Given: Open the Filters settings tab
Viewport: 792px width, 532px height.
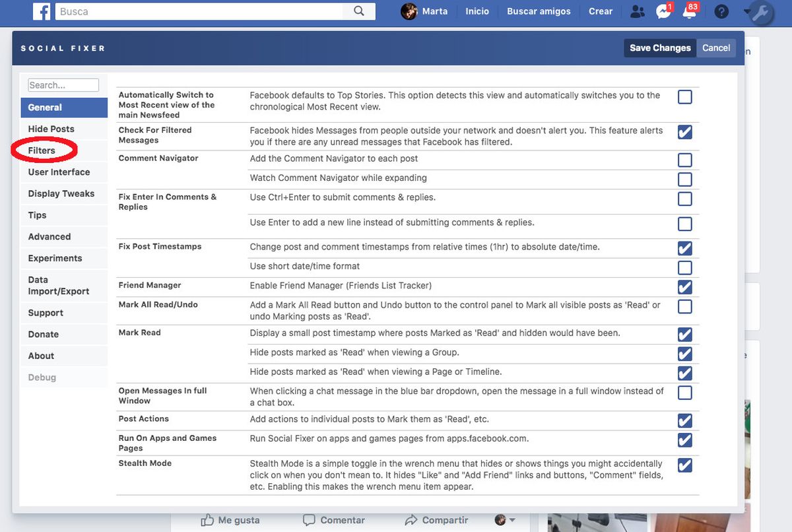Looking at the screenshot, I should click(42, 150).
